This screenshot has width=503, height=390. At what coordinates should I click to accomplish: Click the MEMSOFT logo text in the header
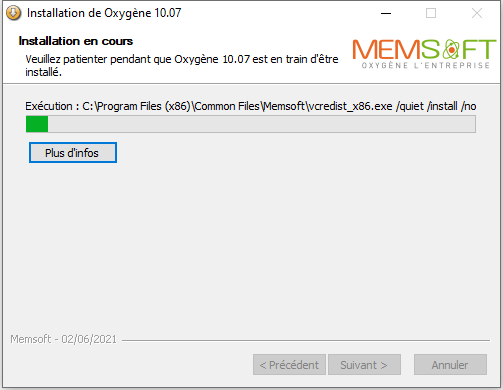424,49
